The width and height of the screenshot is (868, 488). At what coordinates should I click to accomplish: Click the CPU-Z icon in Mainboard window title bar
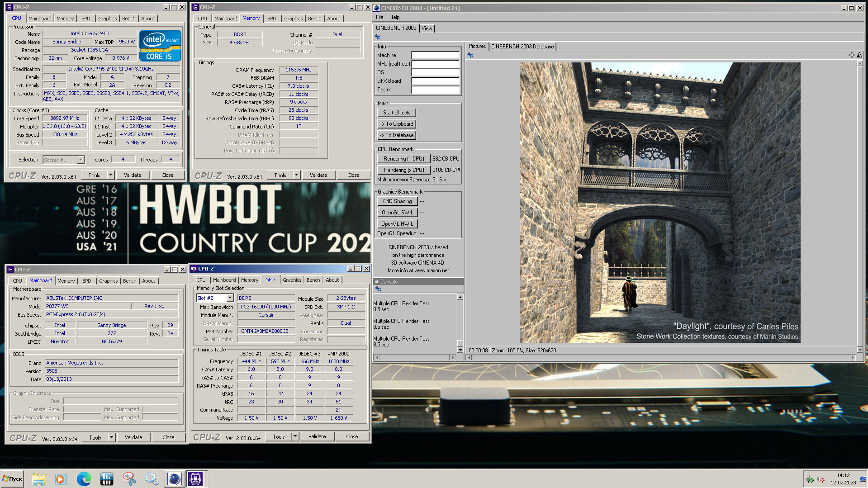[x=10, y=270]
